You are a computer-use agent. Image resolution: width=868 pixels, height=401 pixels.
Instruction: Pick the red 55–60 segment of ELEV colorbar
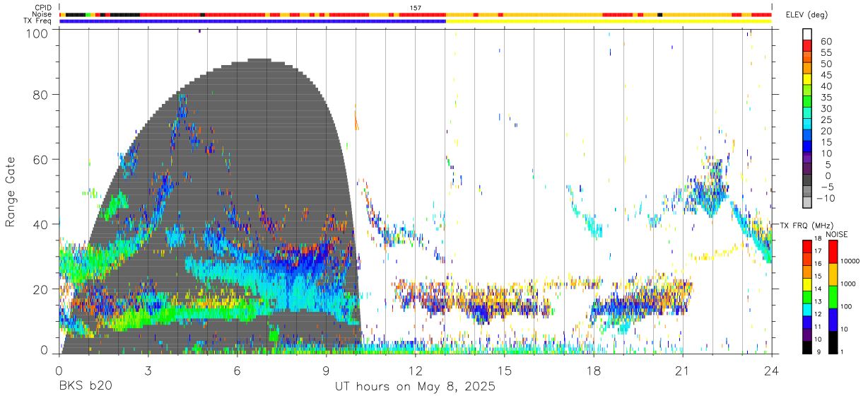click(x=807, y=45)
